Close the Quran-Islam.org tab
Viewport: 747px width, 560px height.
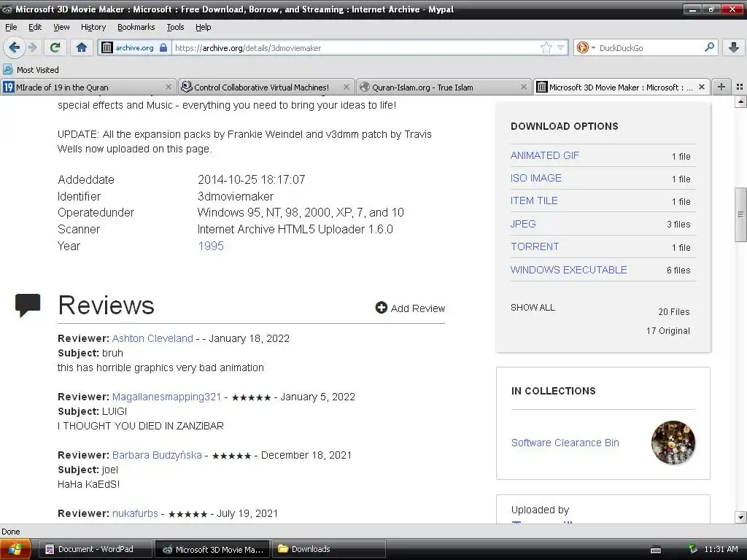pyautogui.click(x=524, y=87)
